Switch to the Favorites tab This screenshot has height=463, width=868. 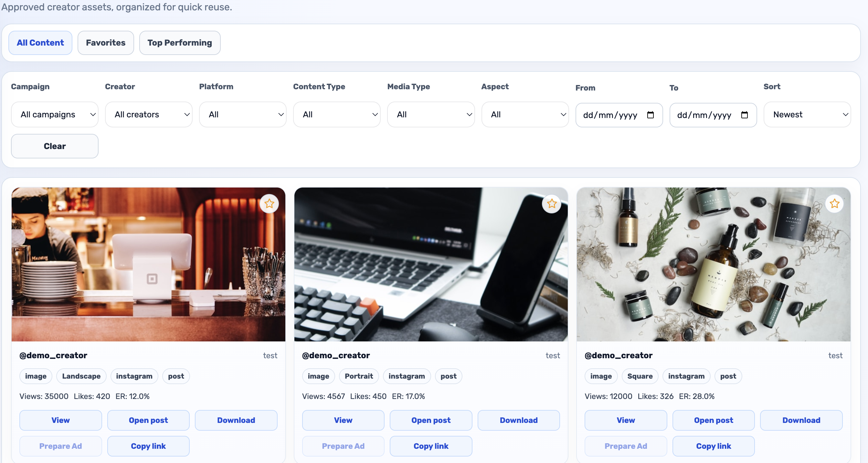(x=105, y=42)
